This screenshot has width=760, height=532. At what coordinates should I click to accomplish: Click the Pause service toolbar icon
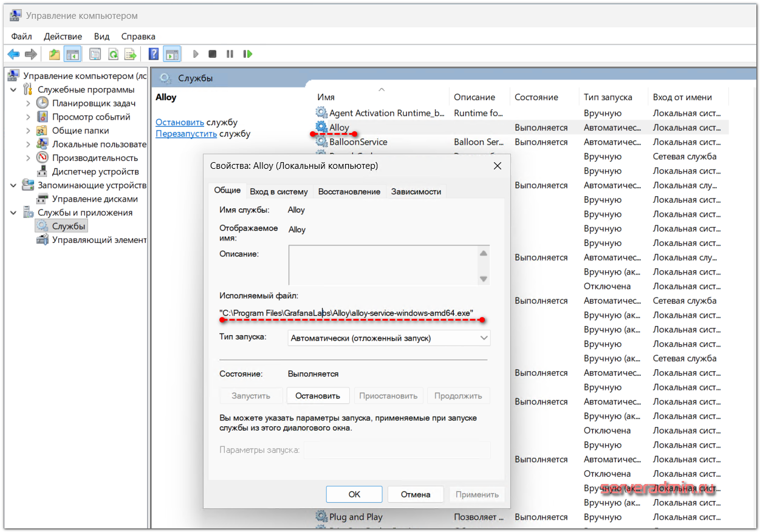[x=230, y=54]
